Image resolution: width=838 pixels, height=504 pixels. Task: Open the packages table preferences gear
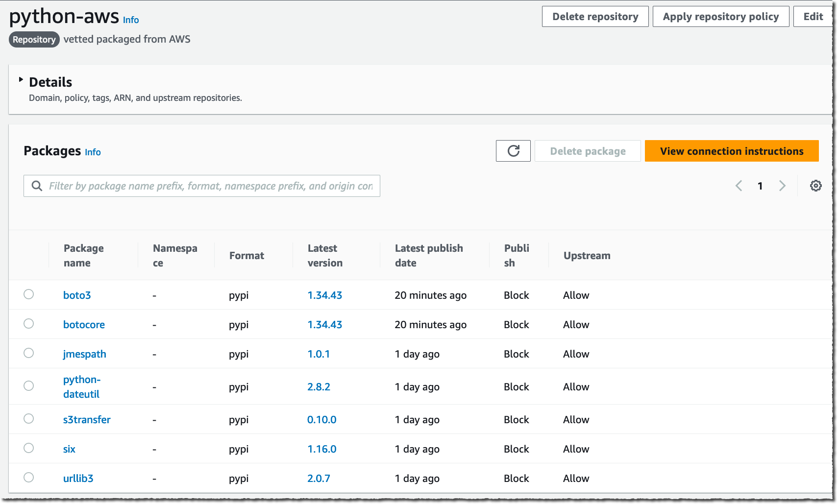click(816, 186)
